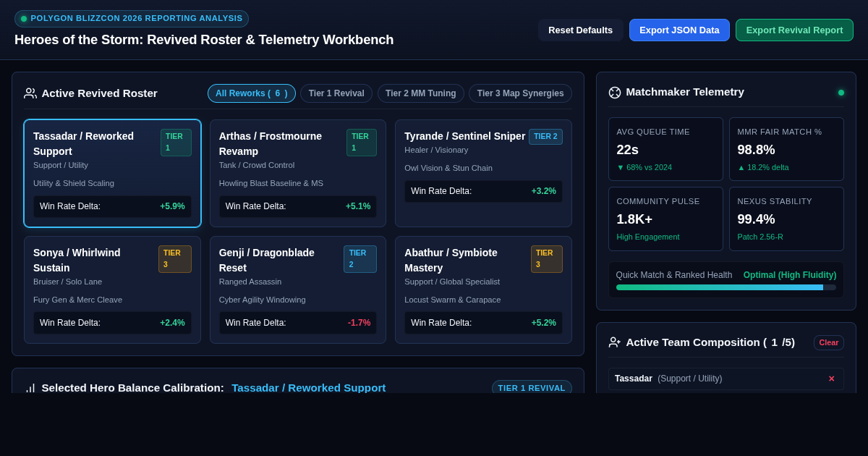
Task: Switch to Tier 1 Revival filter
Action: 336,93
